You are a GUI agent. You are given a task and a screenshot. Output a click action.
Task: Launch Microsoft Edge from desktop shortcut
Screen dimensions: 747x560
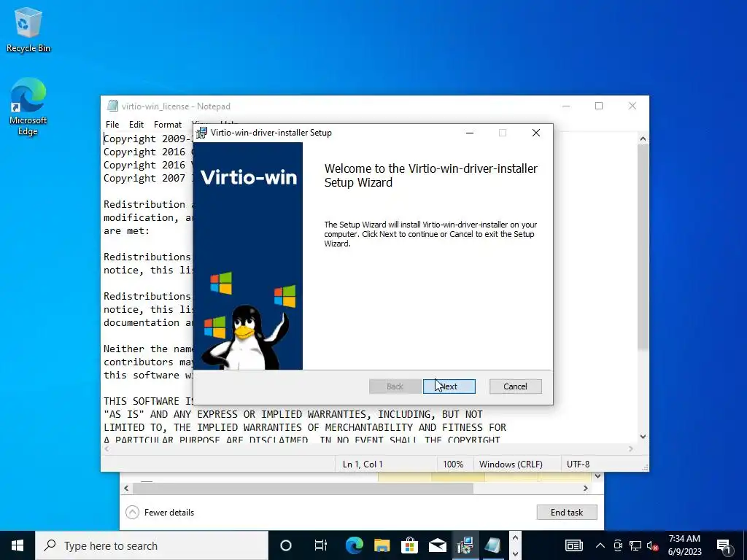pyautogui.click(x=28, y=106)
